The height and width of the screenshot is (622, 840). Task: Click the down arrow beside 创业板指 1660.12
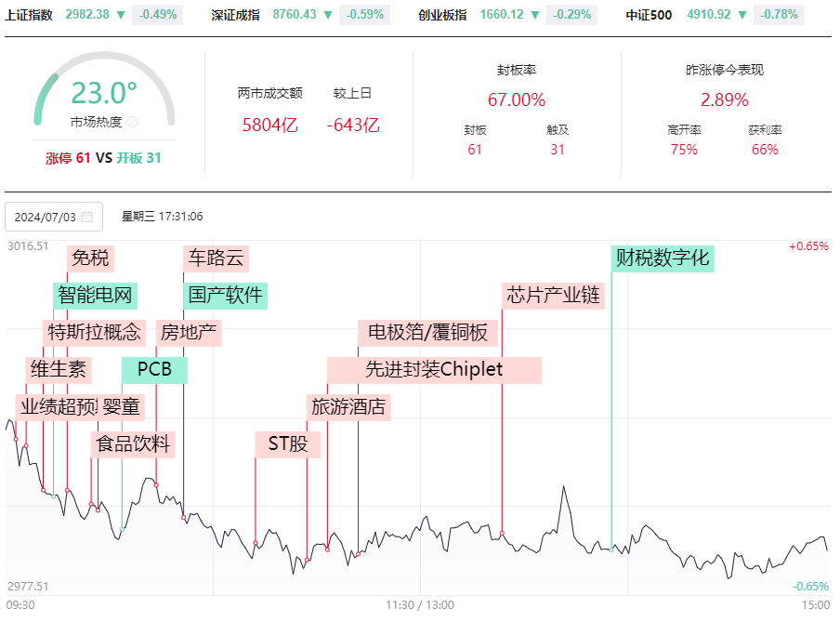535,15
